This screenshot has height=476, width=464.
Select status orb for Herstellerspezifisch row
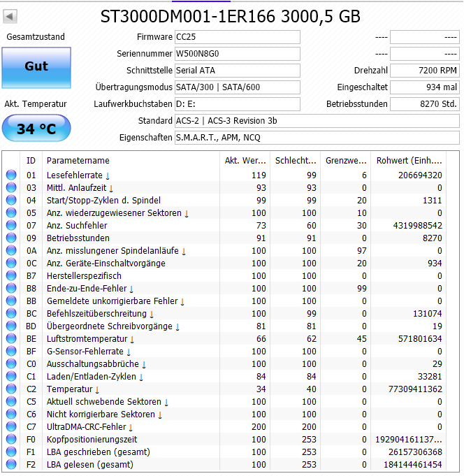pos(11,276)
